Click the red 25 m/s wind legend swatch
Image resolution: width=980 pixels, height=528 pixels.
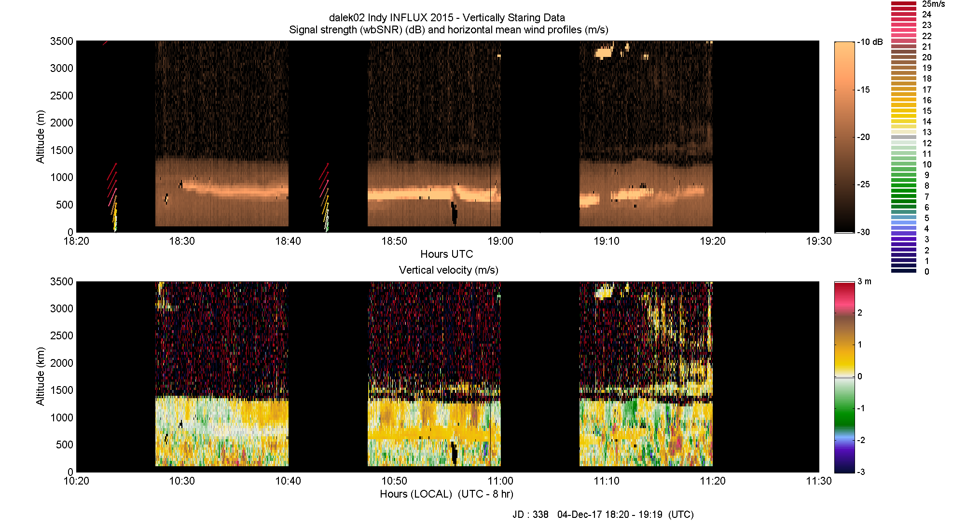tap(904, 4)
